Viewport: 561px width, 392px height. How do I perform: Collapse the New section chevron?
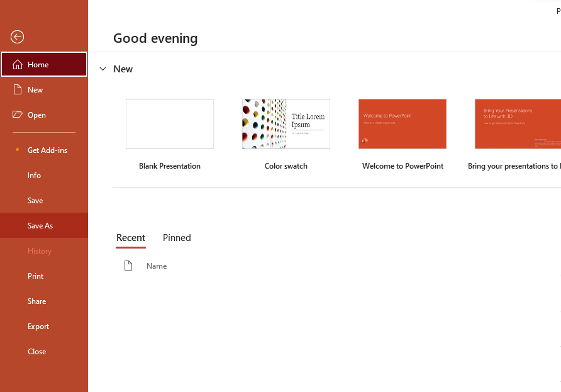[x=103, y=69]
